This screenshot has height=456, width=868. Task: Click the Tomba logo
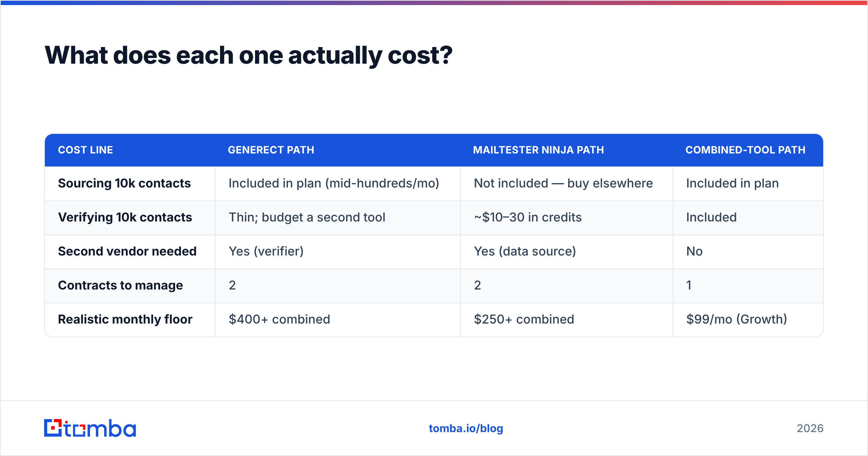(90, 428)
